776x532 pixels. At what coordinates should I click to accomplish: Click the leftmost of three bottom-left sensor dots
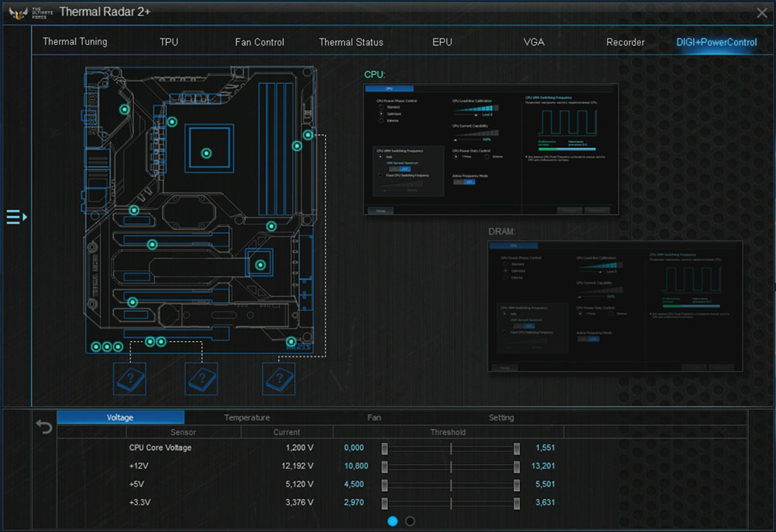[x=96, y=347]
